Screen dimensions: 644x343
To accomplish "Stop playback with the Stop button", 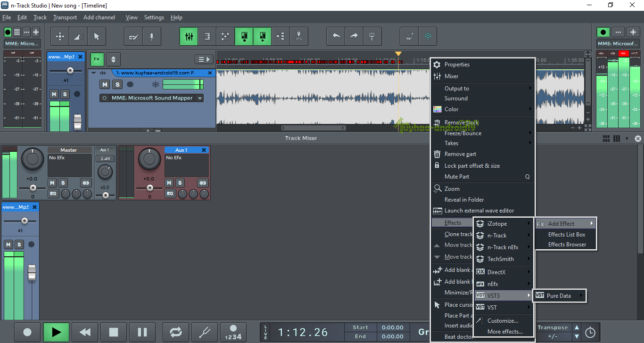I will coord(114,332).
